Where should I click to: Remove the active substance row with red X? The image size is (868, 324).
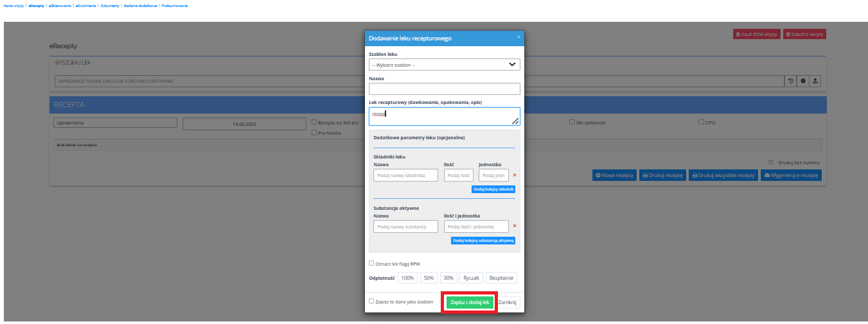click(x=515, y=226)
